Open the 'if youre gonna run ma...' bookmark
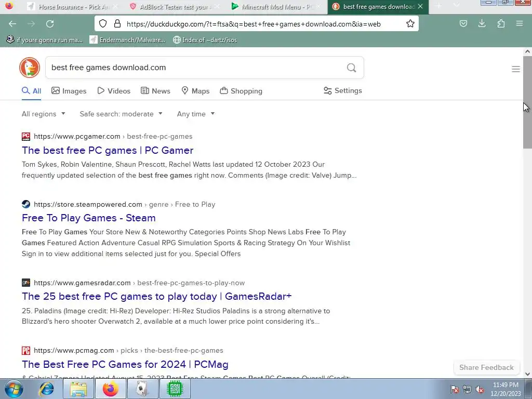Screen dimensions: 532x399 45,39
